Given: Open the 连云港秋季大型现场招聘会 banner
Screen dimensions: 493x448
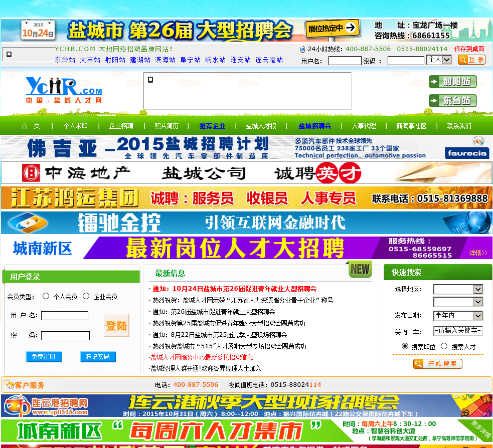Looking at the screenshot, I should 247,406.
